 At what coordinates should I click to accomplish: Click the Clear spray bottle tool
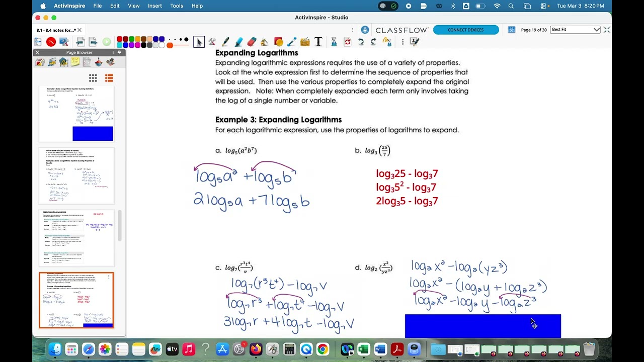point(334,42)
